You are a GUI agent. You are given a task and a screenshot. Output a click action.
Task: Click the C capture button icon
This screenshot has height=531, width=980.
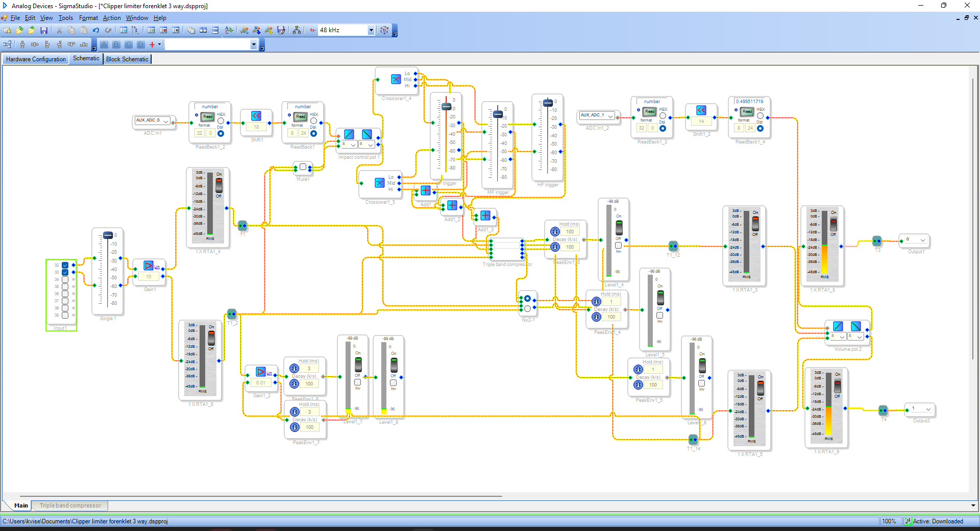point(129,44)
